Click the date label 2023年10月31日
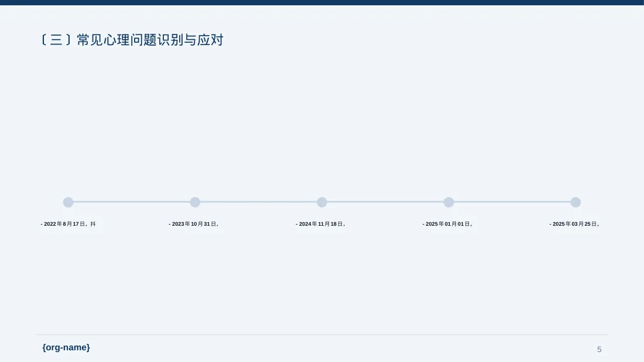This screenshot has width=644, height=362. pyautogui.click(x=194, y=224)
